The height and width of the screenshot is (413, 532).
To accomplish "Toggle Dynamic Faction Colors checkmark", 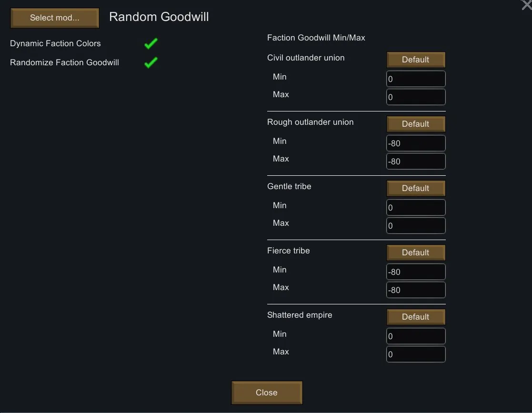I will pos(151,44).
